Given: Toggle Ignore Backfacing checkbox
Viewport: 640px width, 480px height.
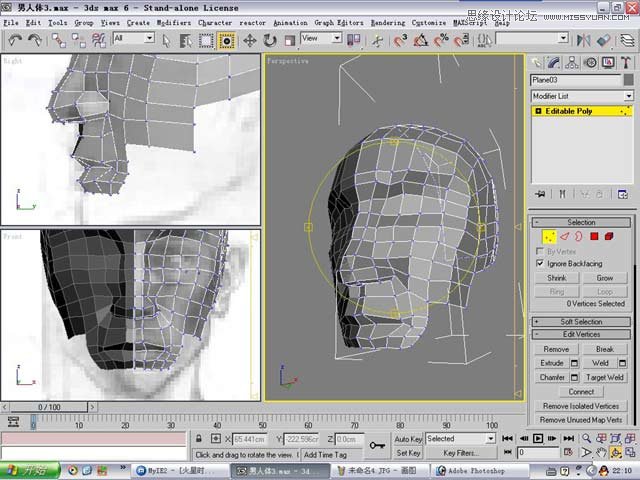Looking at the screenshot, I should (x=540, y=263).
